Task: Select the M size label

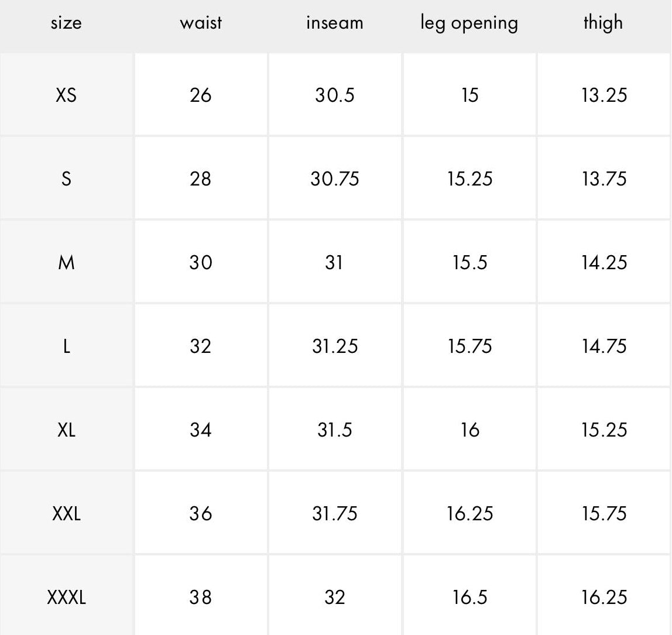Action: tap(66, 263)
